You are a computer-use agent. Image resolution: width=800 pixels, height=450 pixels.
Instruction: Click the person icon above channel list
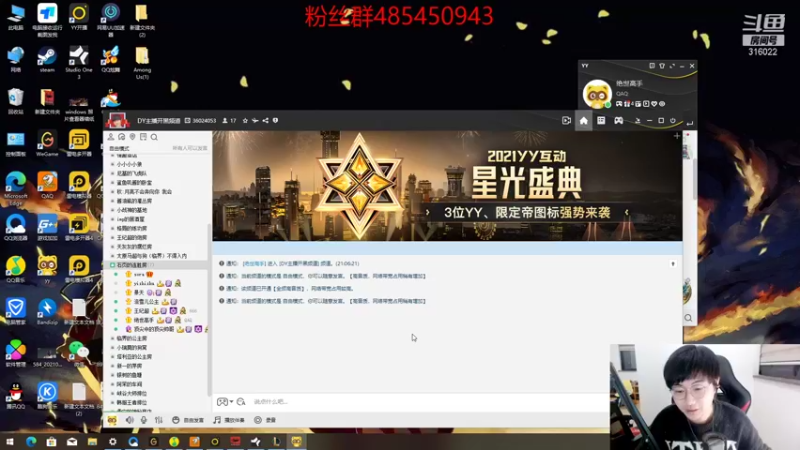(x=111, y=137)
